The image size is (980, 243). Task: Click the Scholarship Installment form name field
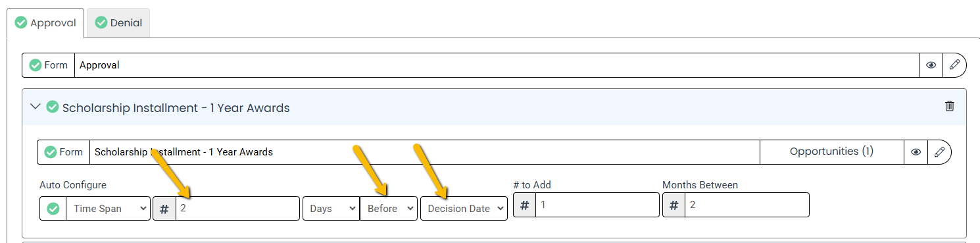tap(424, 151)
